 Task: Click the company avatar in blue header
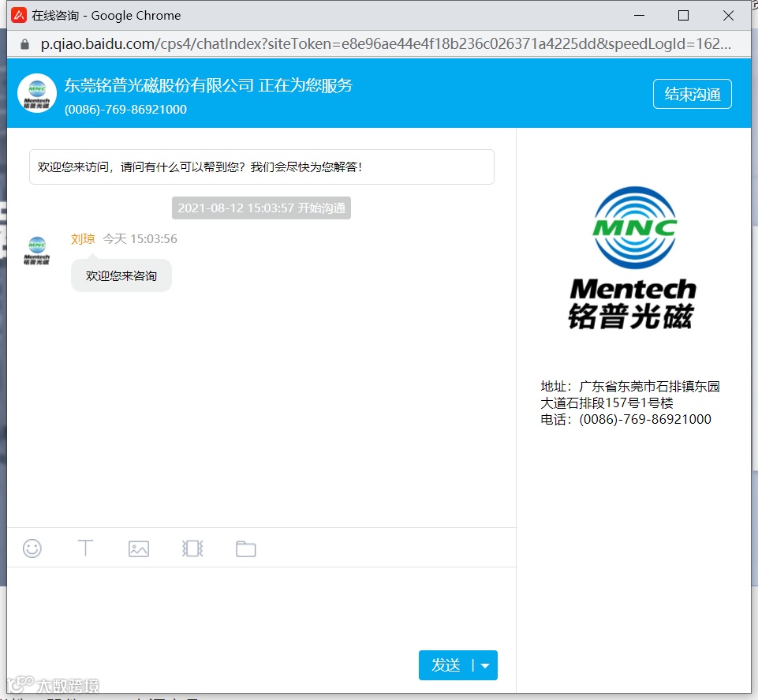point(37,93)
